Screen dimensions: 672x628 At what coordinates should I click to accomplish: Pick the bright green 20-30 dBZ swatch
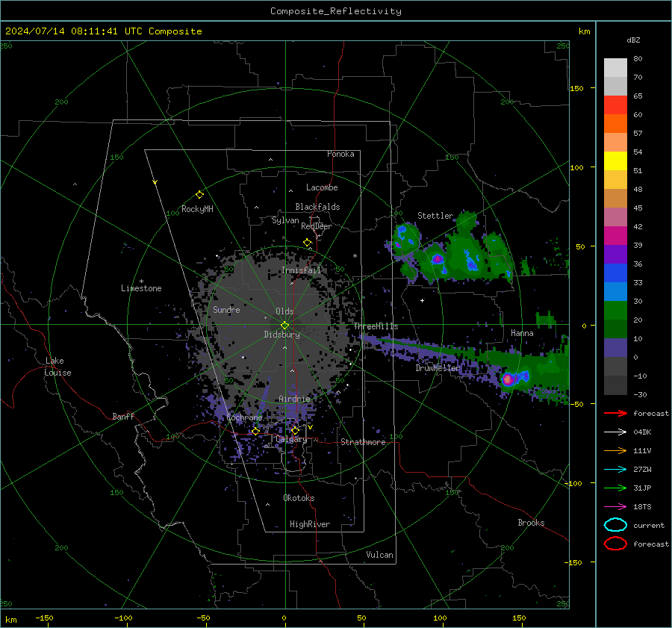[615, 311]
